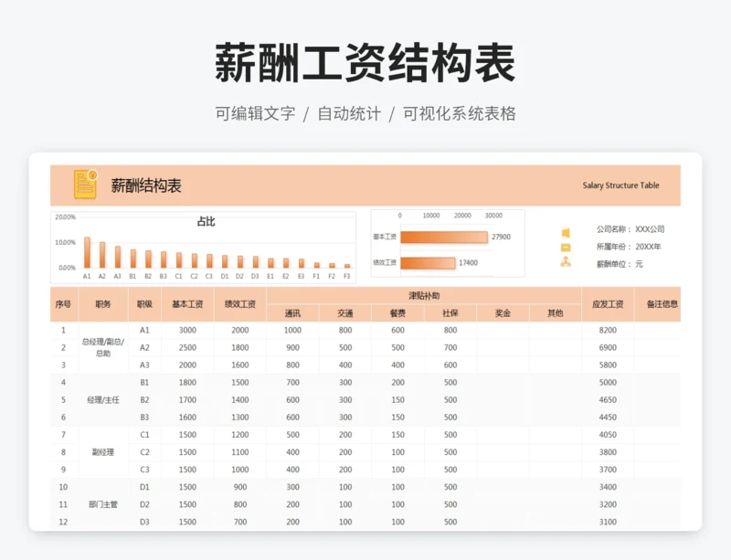Click the 部门主管 job cell
731x560 pixels.
pyautogui.click(x=103, y=504)
